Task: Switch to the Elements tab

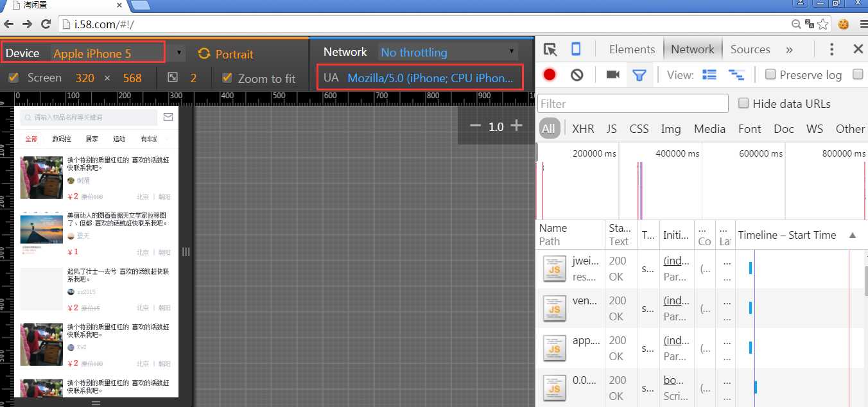Action: (x=632, y=49)
